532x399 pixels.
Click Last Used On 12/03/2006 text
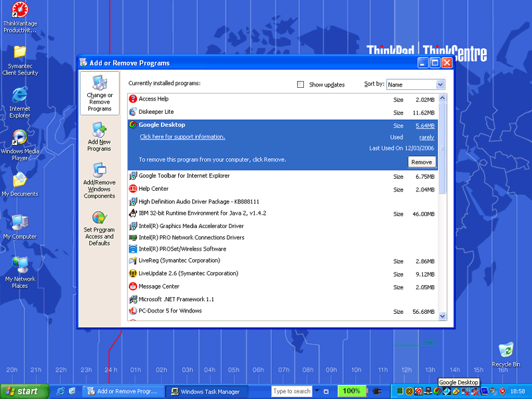coord(402,148)
